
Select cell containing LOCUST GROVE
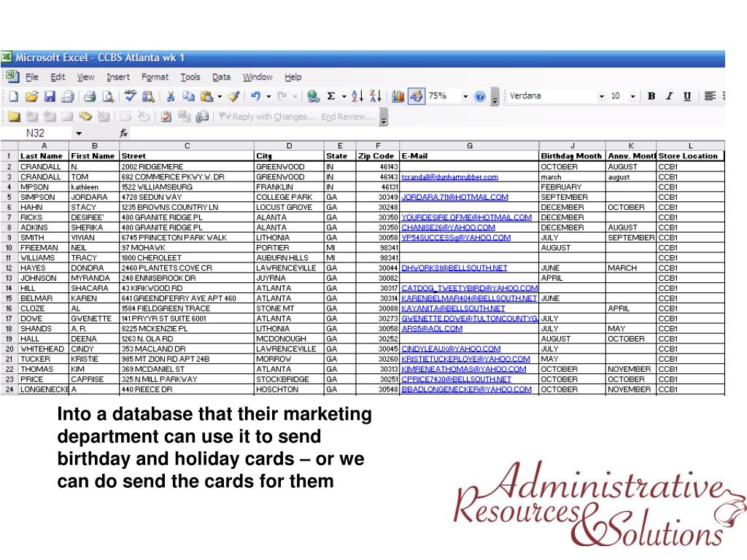289,208
